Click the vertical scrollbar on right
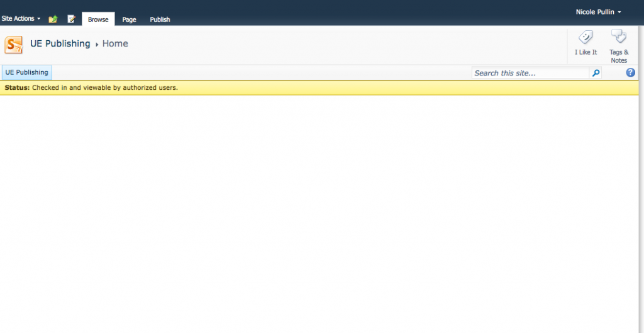The height and width of the screenshot is (333, 644). [x=641, y=179]
